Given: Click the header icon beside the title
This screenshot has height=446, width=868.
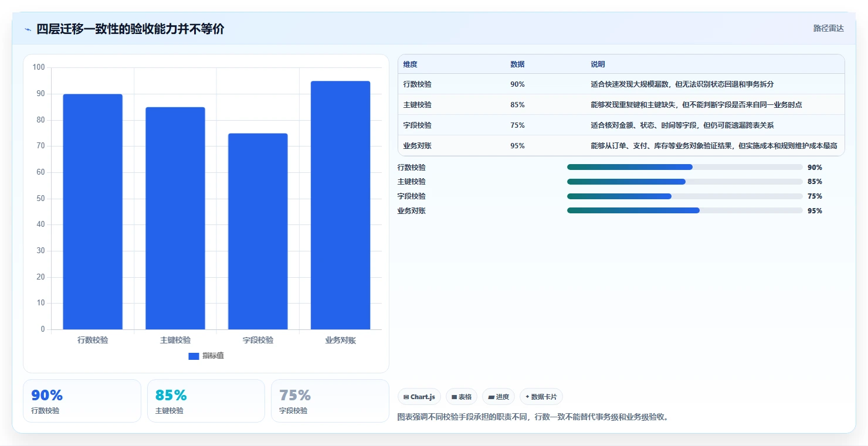Looking at the screenshot, I should click(x=28, y=29).
